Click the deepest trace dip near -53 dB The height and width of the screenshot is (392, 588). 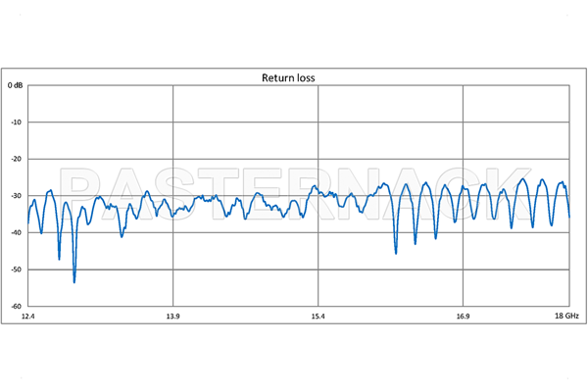74,281
